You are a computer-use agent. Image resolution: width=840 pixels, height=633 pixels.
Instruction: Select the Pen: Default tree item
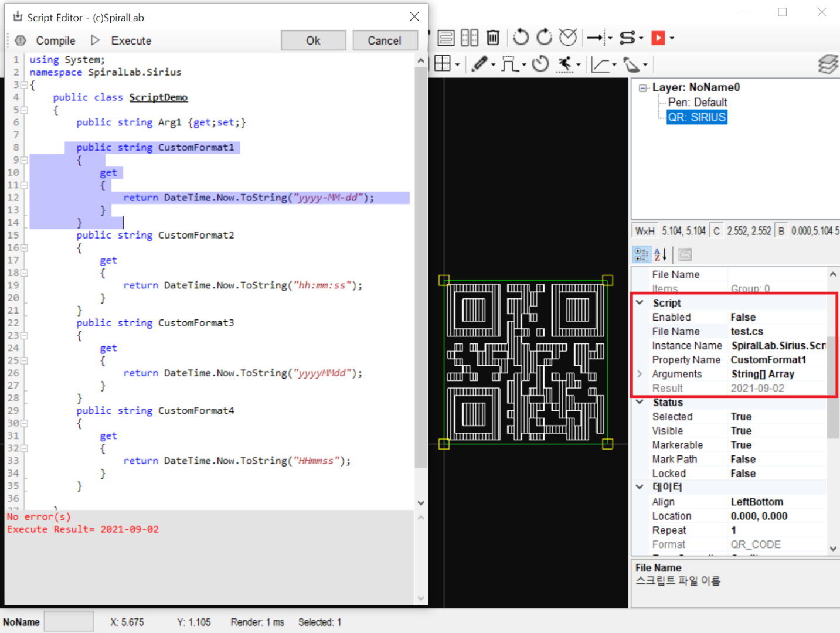698,102
